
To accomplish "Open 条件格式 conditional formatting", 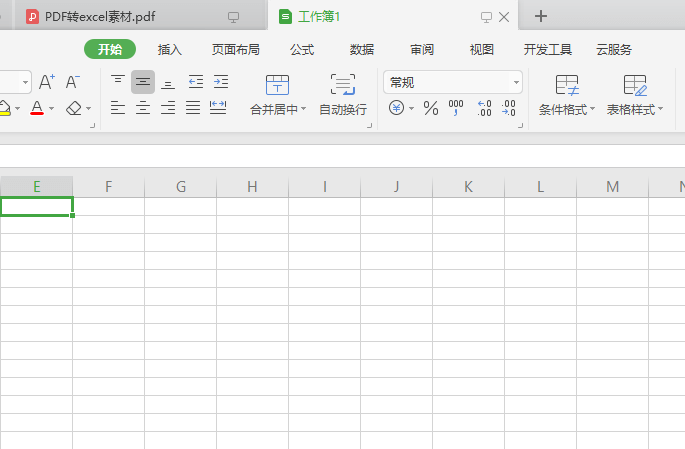I will 567,95.
